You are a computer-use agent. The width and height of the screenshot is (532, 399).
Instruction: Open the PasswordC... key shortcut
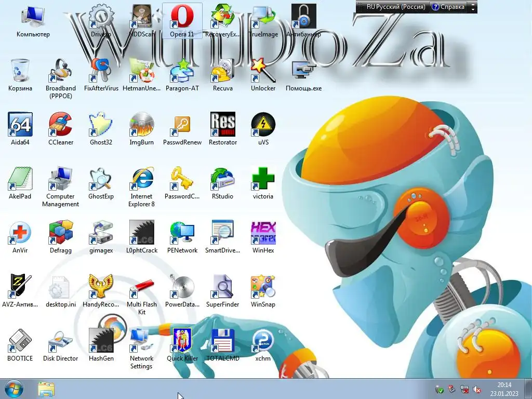point(182,183)
